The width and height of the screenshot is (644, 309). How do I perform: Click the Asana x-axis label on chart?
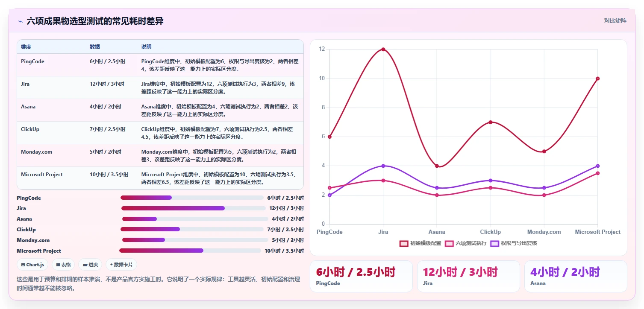pyautogui.click(x=437, y=232)
